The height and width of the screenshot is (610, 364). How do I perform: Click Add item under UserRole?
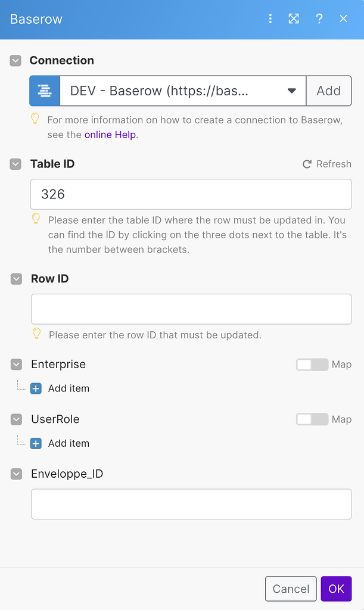60,443
